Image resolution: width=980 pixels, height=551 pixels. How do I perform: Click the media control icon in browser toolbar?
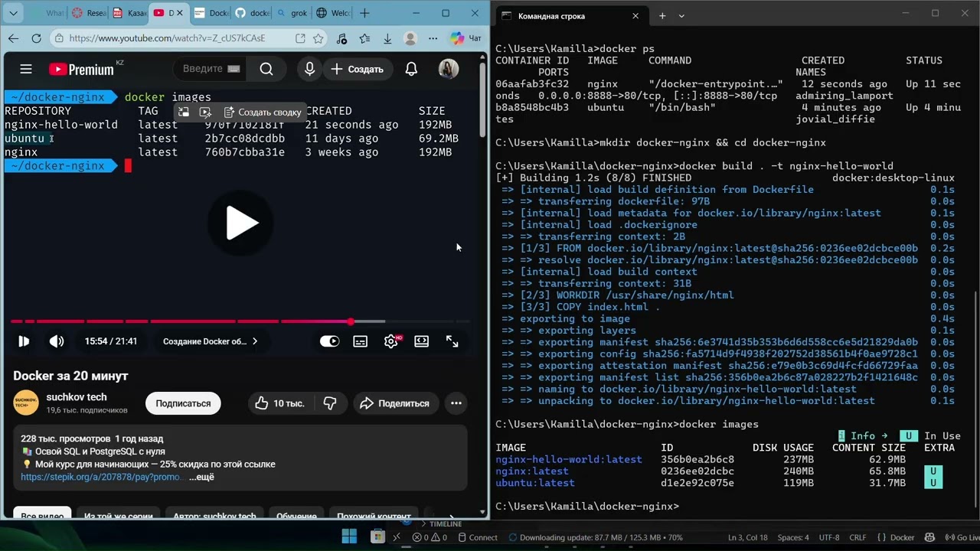tap(341, 38)
